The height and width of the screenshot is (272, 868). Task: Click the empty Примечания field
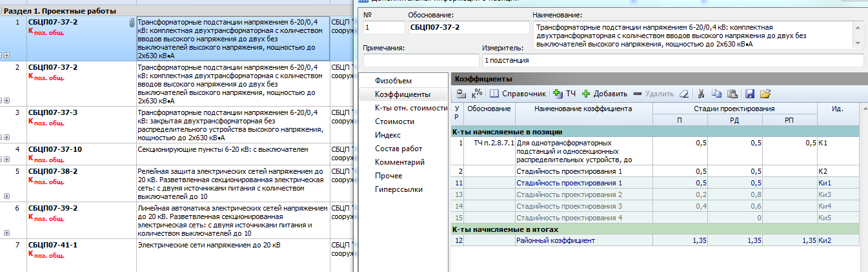coord(421,61)
